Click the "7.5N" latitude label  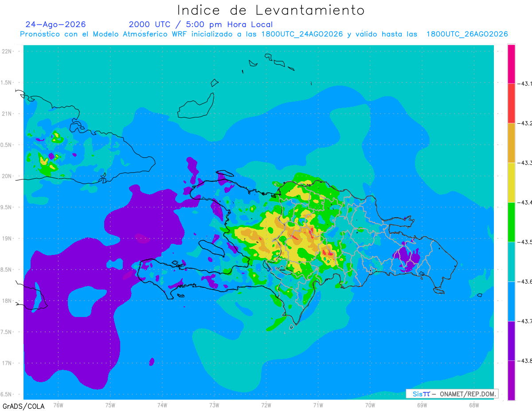pos(7,332)
